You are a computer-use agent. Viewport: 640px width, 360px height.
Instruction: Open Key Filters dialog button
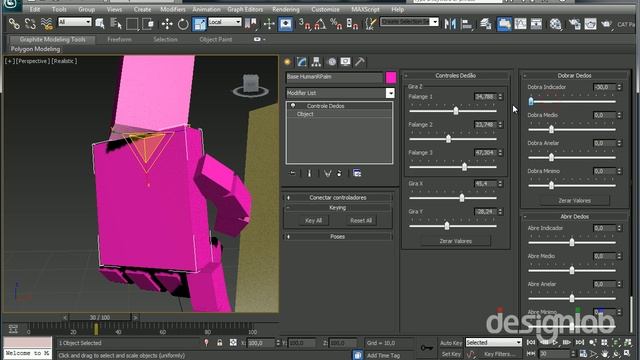[x=499, y=354]
